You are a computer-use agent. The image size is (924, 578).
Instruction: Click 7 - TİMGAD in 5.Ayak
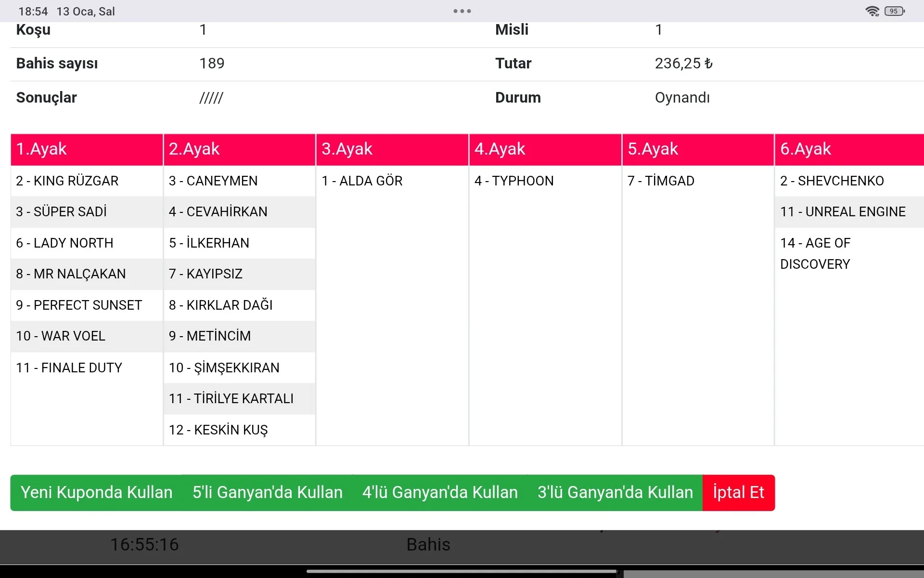pyautogui.click(x=661, y=181)
